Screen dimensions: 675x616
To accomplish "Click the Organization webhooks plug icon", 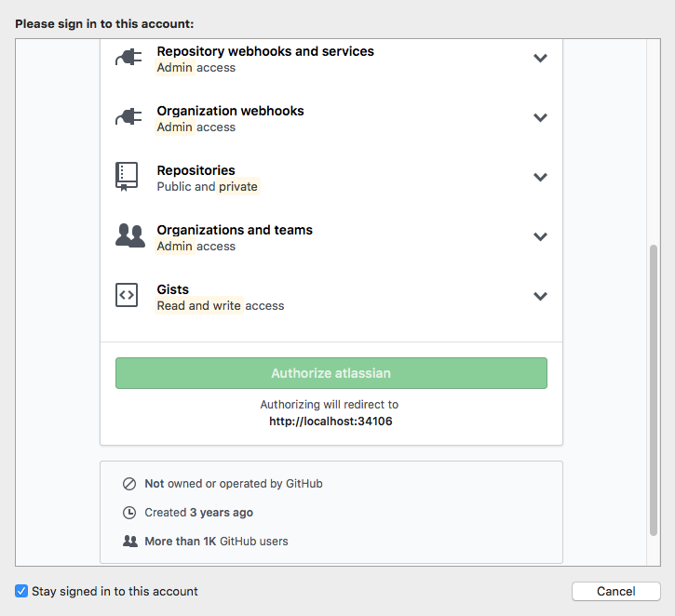I will 128,116.
